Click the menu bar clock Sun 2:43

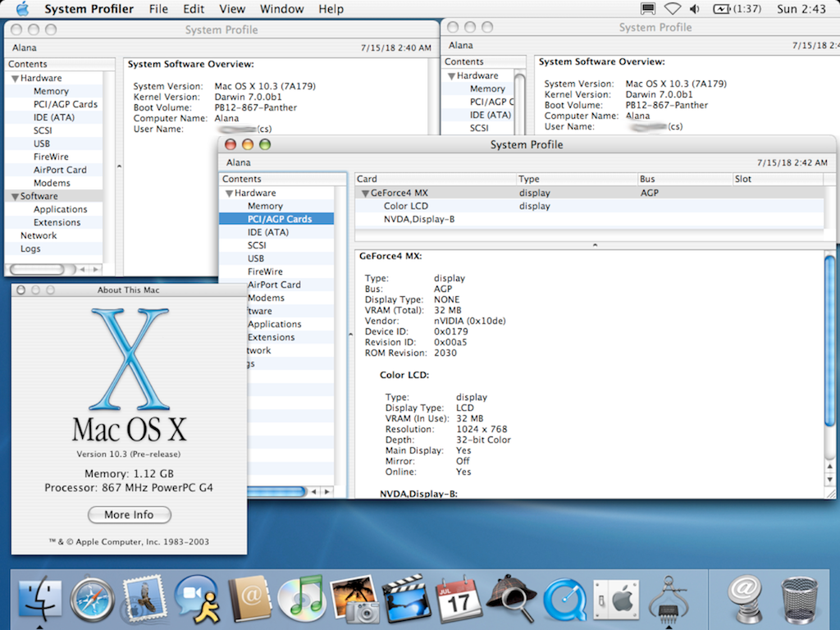(x=801, y=9)
